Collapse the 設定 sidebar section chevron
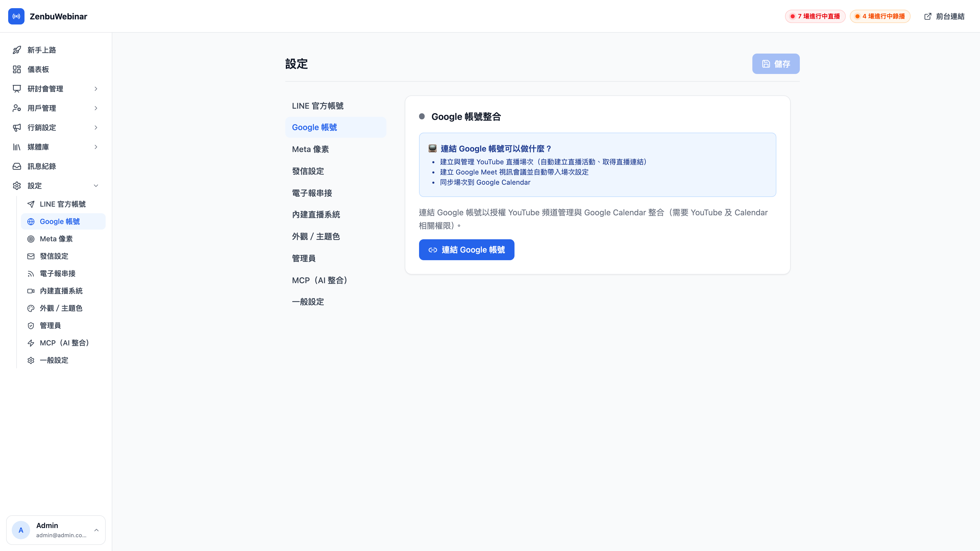 pos(96,186)
